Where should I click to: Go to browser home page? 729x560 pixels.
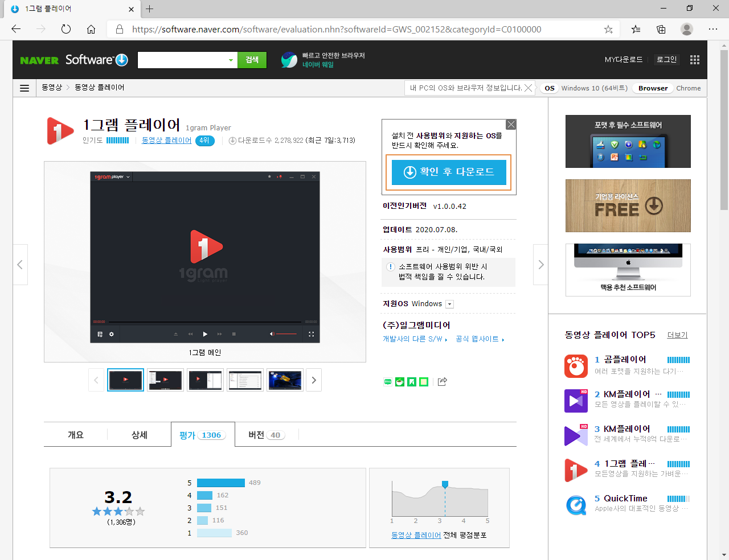coord(91,29)
